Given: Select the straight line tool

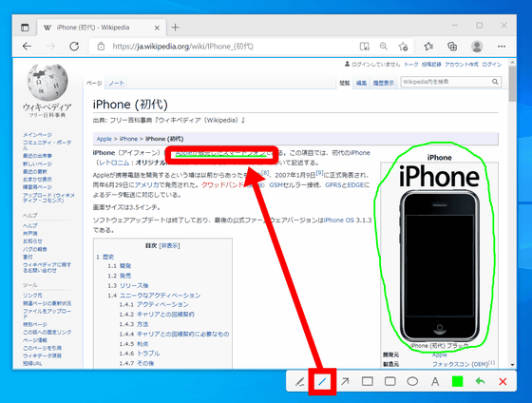Looking at the screenshot, I should [322, 381].
